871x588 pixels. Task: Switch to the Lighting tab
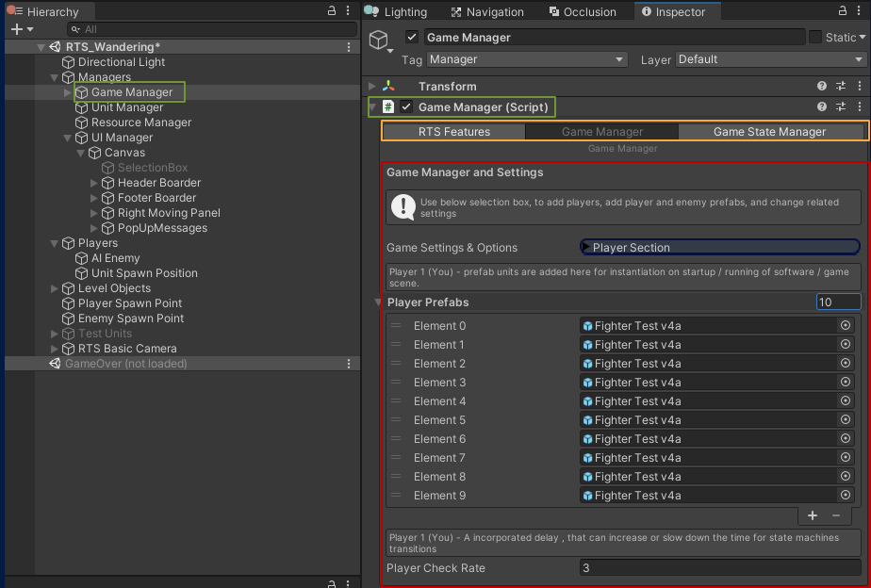[403, 11]
